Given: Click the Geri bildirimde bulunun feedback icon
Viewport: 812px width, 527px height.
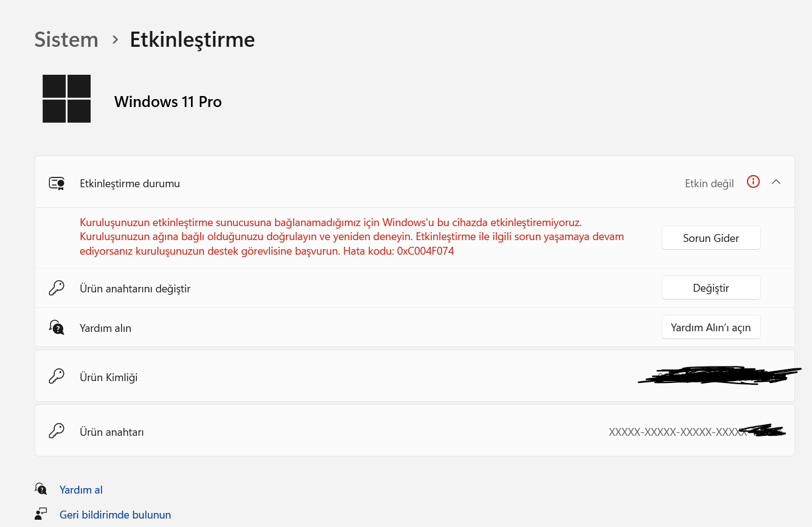Looking at the screenshot, I should [x=41, y=514].
